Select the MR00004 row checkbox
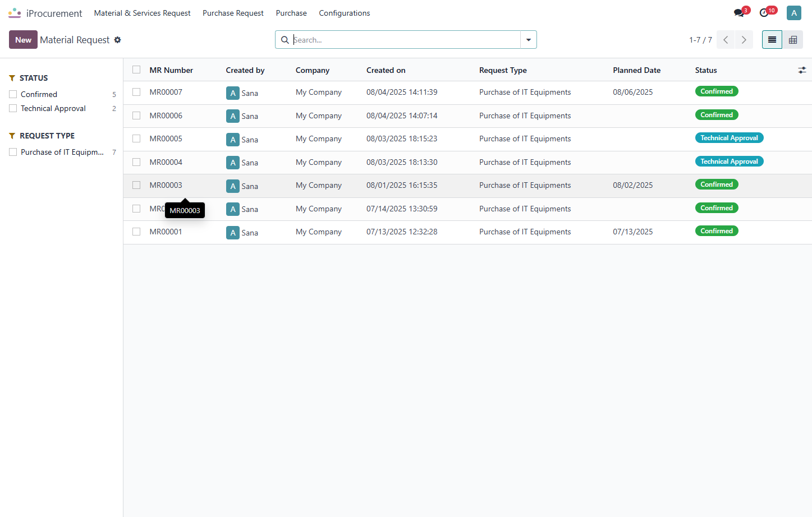Viewport: 812px width, 517px height. coord(136,162)
